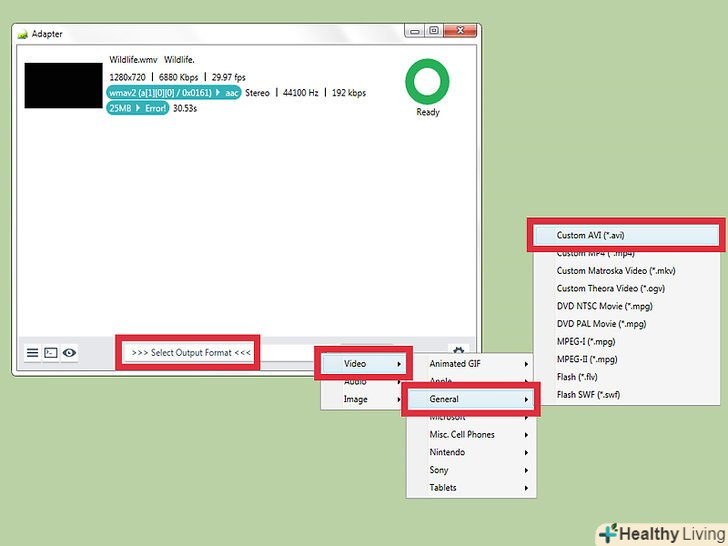Viewport: 728px width, 546px height.
Task: Toggle the eye preview icon
Action: (x=69, y=353)
